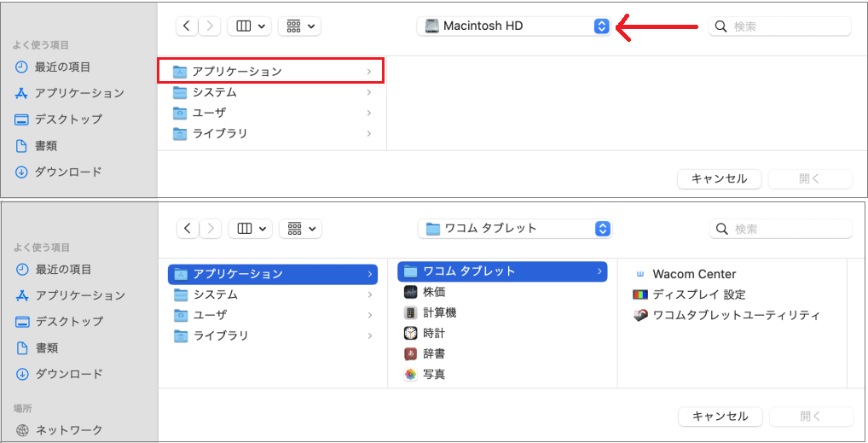
Task: Select ダウンロード in ワコム タブレット dialog sidebar
Action: point(59,374)
